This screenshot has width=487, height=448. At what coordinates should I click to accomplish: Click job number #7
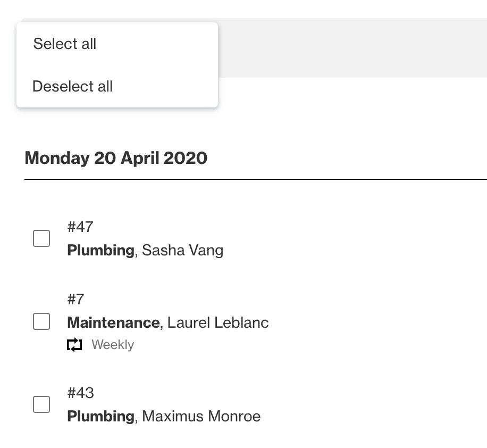click(x=76, y=300)
